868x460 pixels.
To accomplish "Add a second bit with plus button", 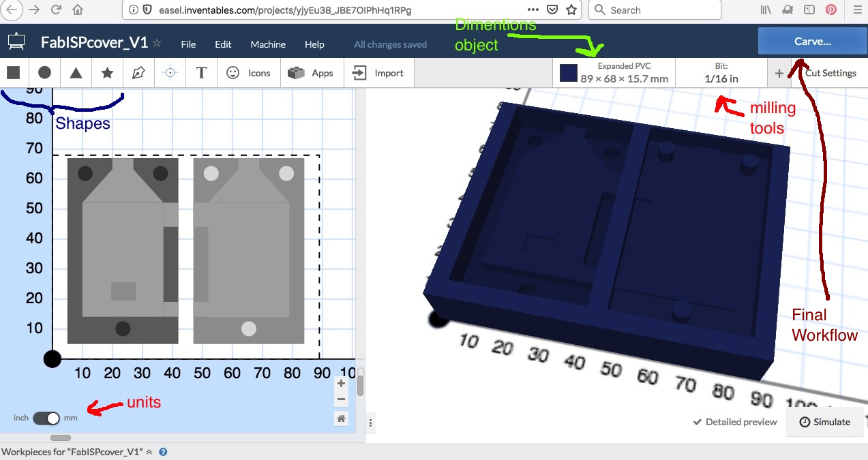I will pos(779,74).
